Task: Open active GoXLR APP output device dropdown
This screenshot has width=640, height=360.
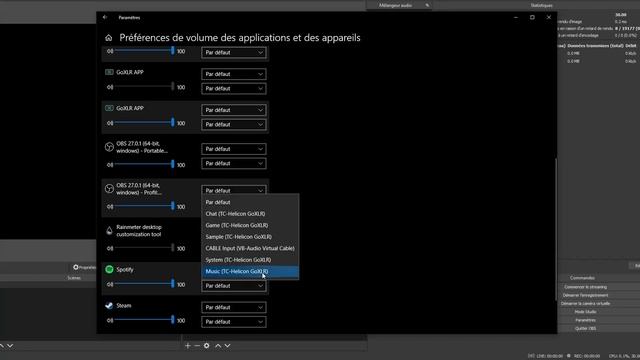Action: (234, 110)
